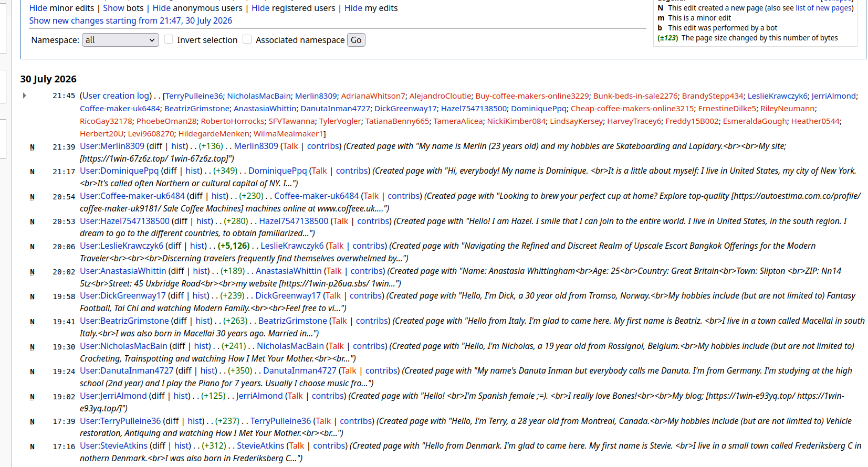Image resolution: width=868 pixels, height=467 pixels.
Task: Open BrandyStepp434 user link
Action: tap(713, 95)
